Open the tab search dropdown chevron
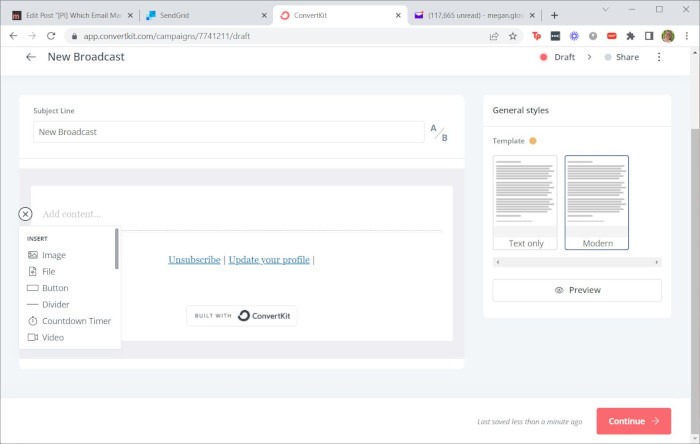The width and height of the screenshot is (700, 444). click(605, 9)
